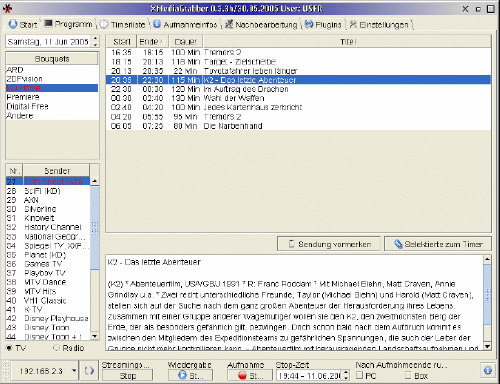This screenshot has width=500, height=384.
Task: Click the down arrow of the Sender list scrollbar
Action: click(95, 336)
